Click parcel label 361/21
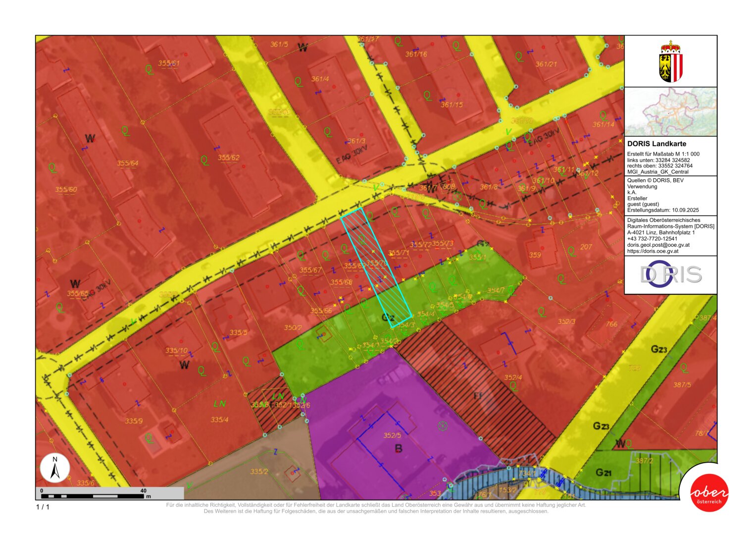 546,64
